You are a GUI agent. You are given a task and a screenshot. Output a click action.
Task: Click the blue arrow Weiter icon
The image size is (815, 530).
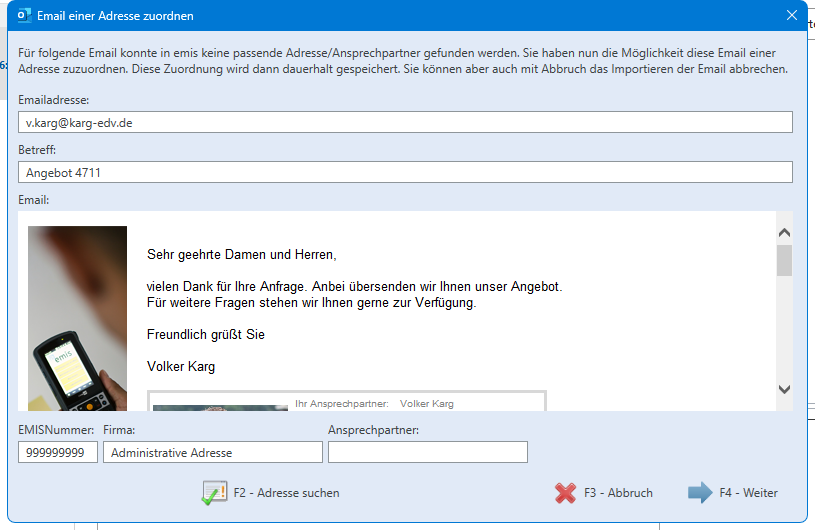click(700, 493)
